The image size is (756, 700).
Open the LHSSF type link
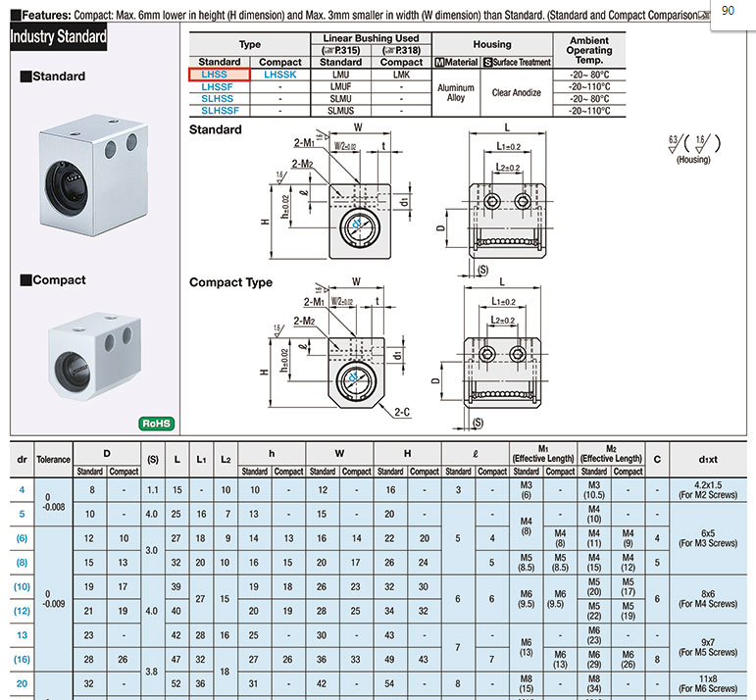pyautogui.click(x=217, y=87)
